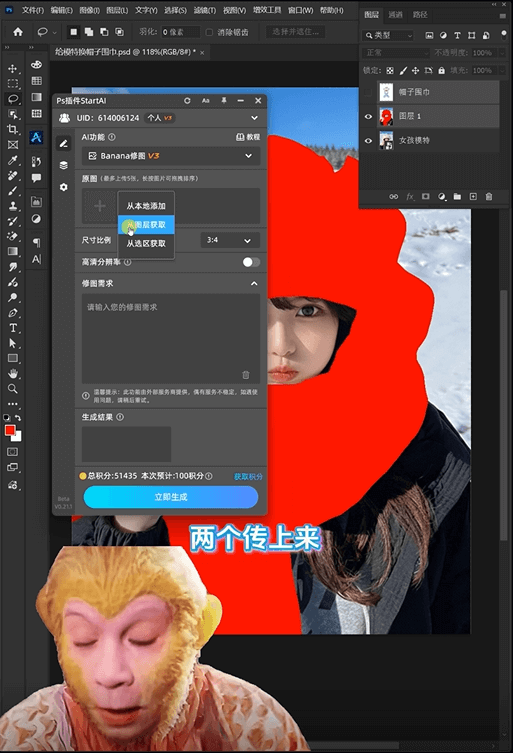Image resolution: width=513 pixels, height=753 pixels.
Task: Open the 3:4 size ratio dropdown
Action: [230, 240]
